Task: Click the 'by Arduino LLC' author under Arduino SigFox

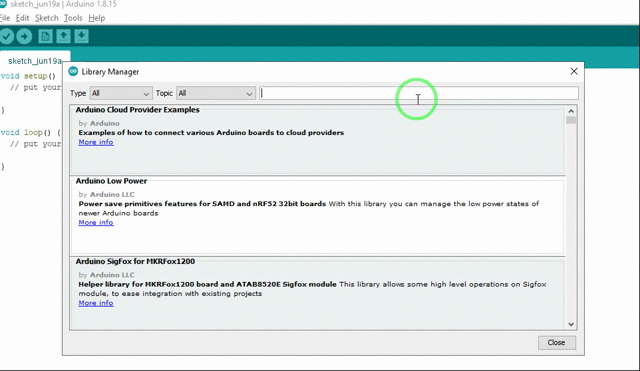Action: (107, 275)
